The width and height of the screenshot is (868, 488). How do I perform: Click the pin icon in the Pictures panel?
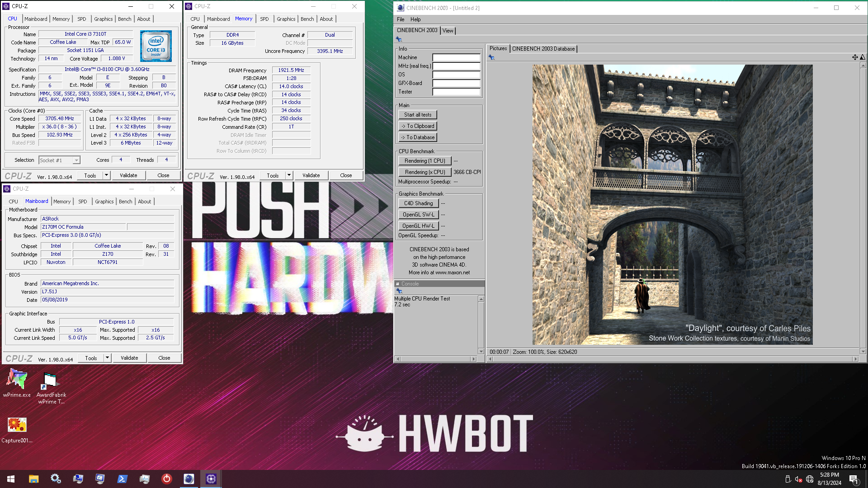click(x=491, y=57)
